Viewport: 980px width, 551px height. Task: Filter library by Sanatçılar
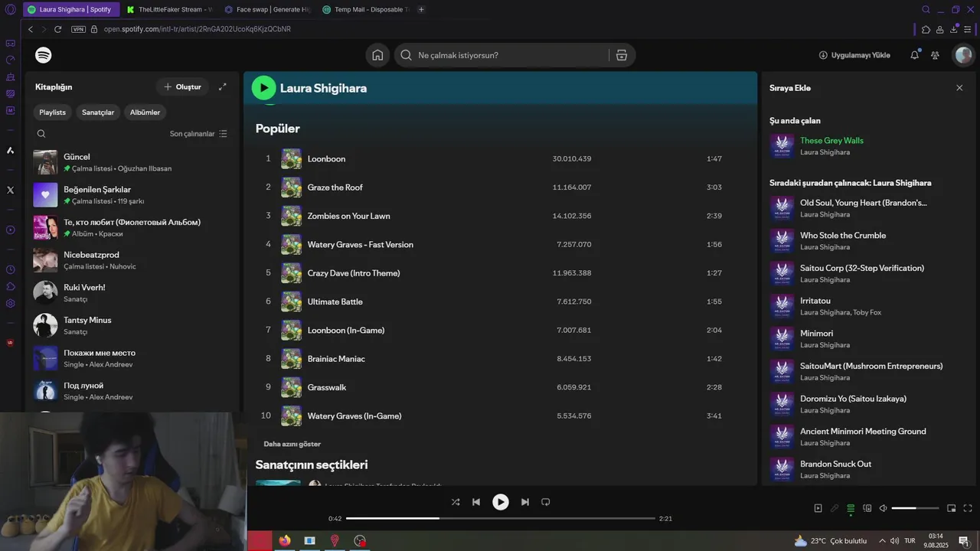(x=98, y=112)
